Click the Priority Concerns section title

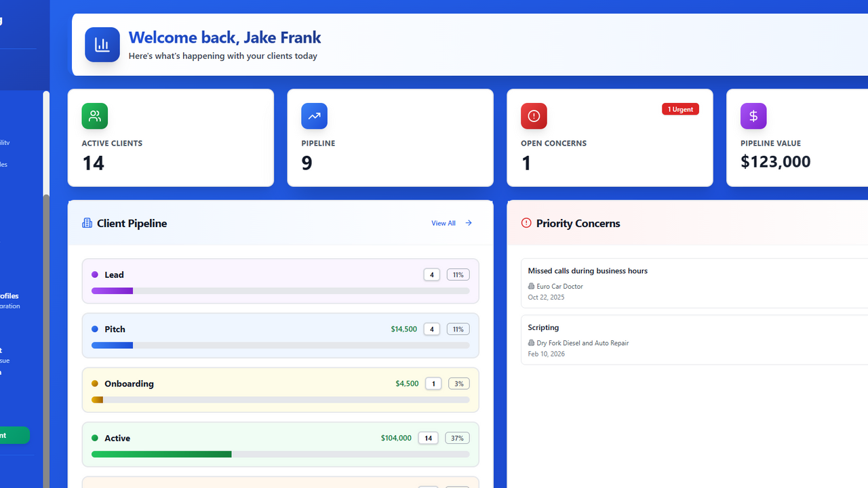click(x=578, y=223)
